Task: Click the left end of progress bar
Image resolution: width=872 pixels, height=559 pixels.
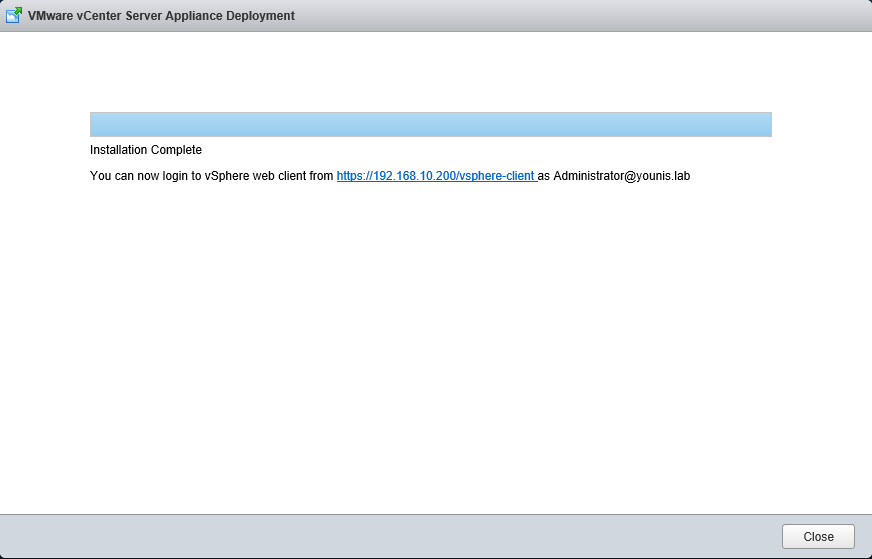Action: tap(96, 124)
